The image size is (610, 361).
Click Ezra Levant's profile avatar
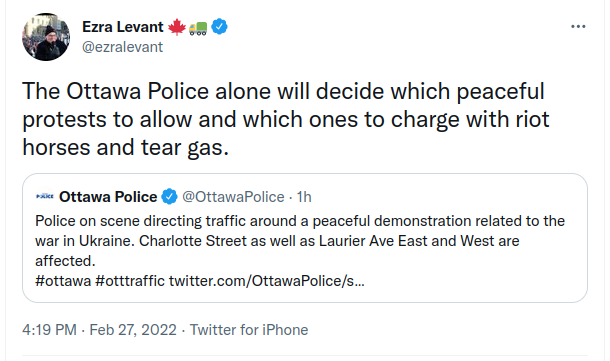click(46, 37)
